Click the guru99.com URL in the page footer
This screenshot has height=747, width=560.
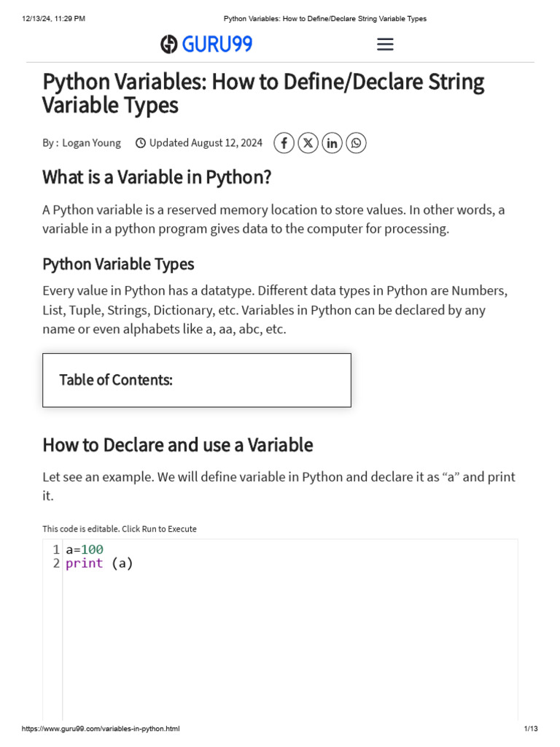(101, 729)
